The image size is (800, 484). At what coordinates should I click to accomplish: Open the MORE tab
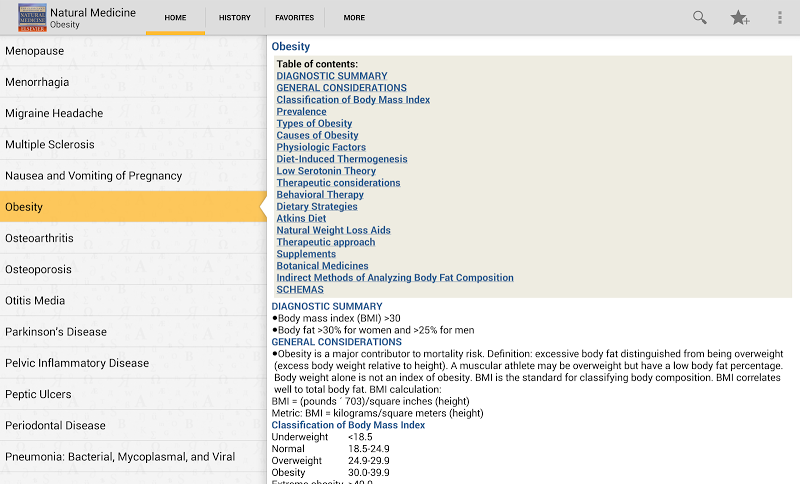click(x=354, y=17)
